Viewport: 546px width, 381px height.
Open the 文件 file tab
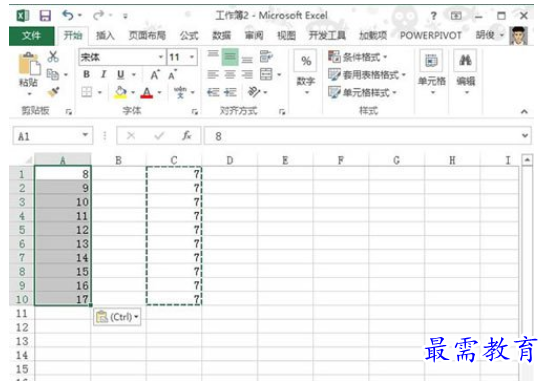point(31,36)
